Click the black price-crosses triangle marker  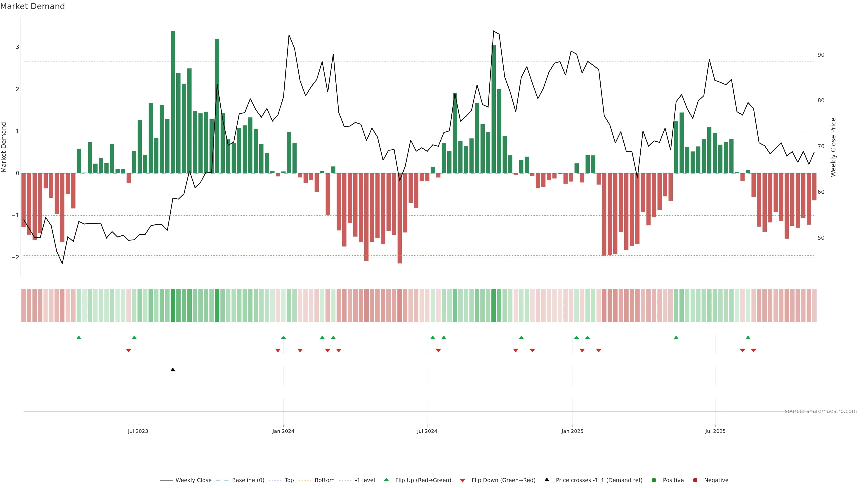[x=173, y=370]
